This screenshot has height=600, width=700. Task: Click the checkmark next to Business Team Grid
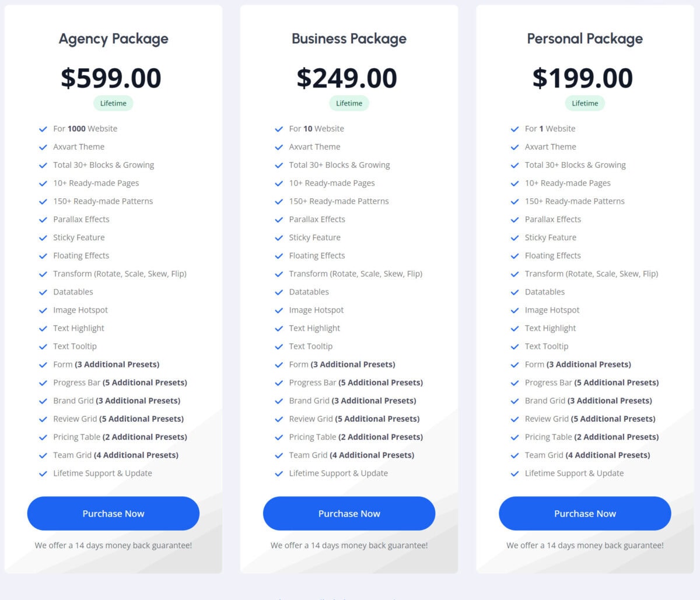tap(279, 455)
